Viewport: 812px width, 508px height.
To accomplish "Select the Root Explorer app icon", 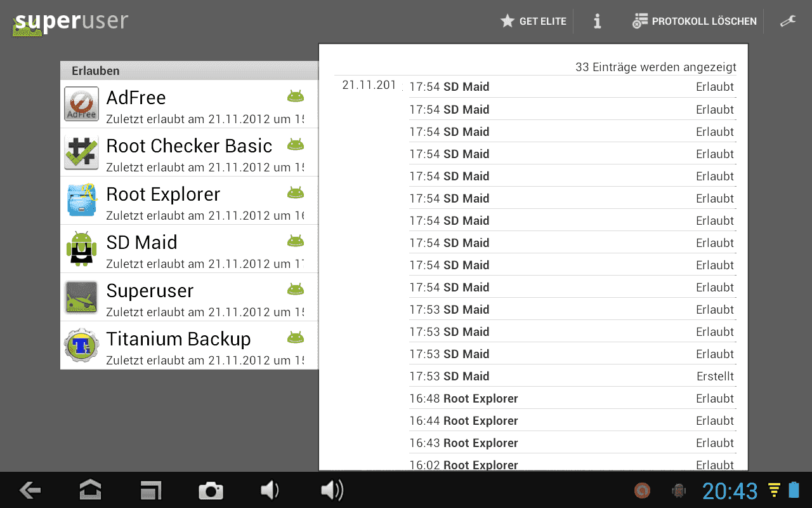I will (81, 201).
